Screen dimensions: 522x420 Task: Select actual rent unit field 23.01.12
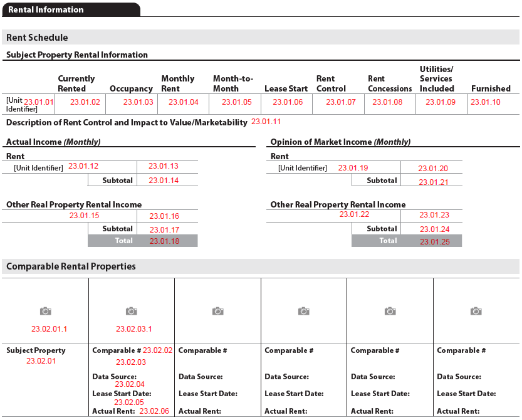point(83,166)
